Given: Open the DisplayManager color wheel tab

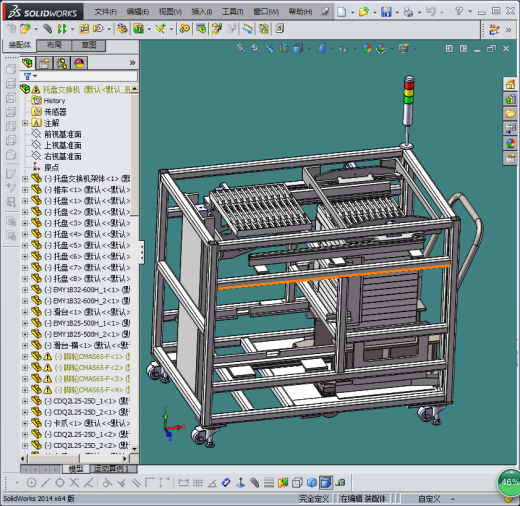Looking at the screenshot, I should coord(79,63).
